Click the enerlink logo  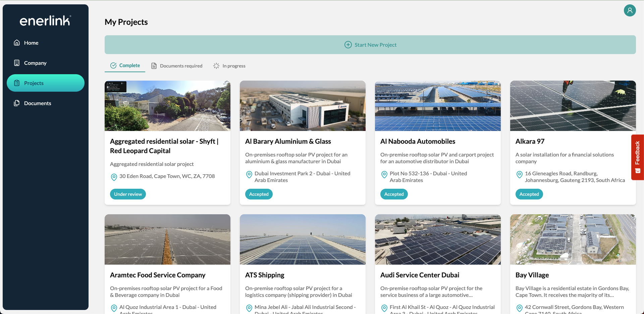click(x=45, y=21)
